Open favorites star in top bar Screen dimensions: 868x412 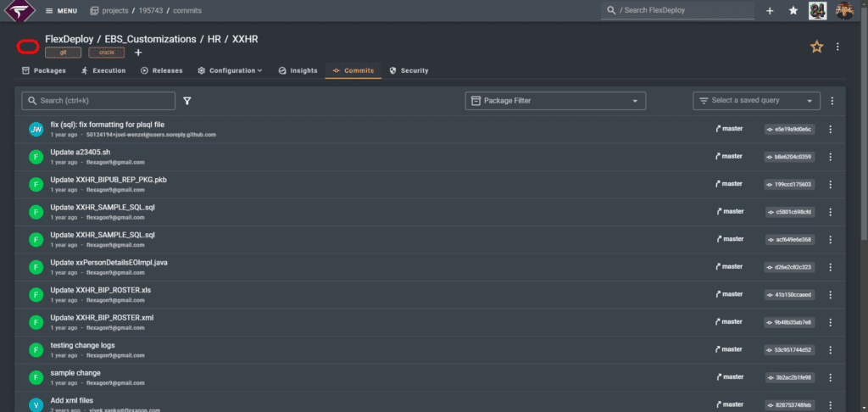pos(793,10)
